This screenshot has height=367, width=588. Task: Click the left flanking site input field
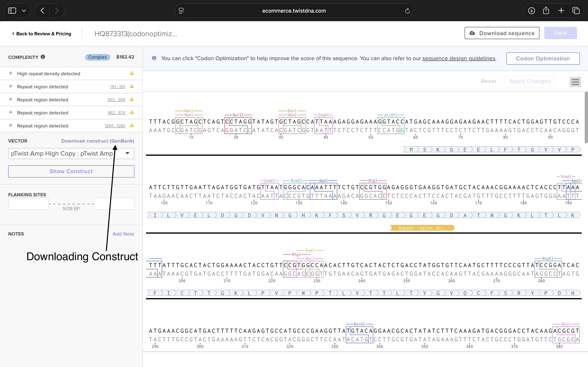point(28,204)
